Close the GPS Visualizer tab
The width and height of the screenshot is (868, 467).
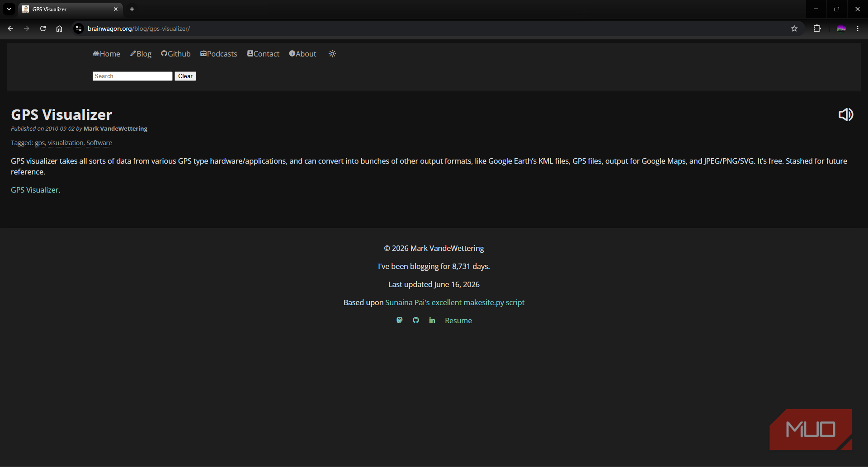(116, 9)
